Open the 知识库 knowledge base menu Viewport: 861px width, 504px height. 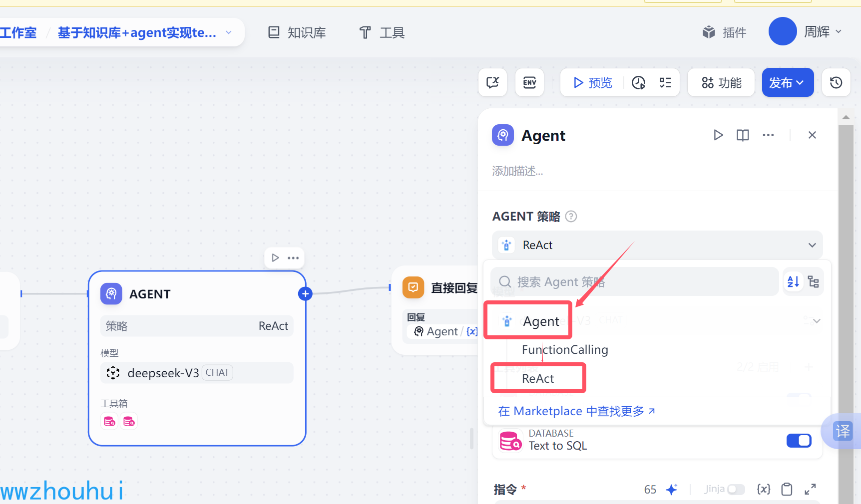click(297, 32)
